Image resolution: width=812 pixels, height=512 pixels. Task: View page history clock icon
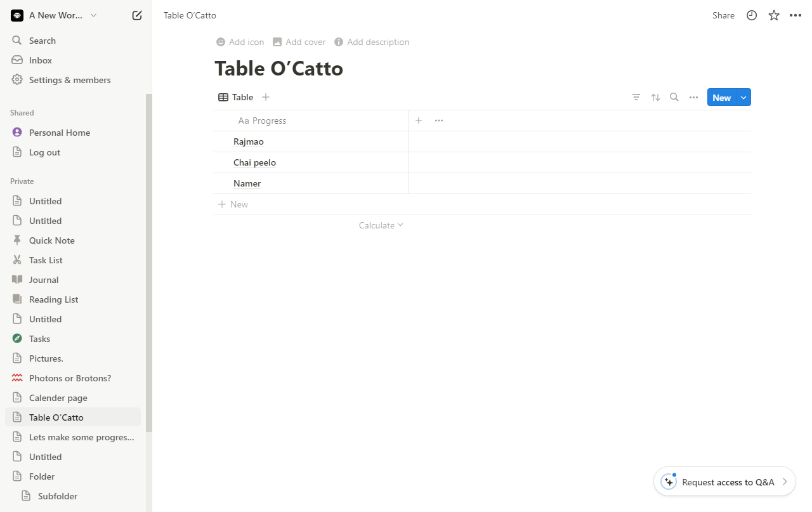coord(752,15)
